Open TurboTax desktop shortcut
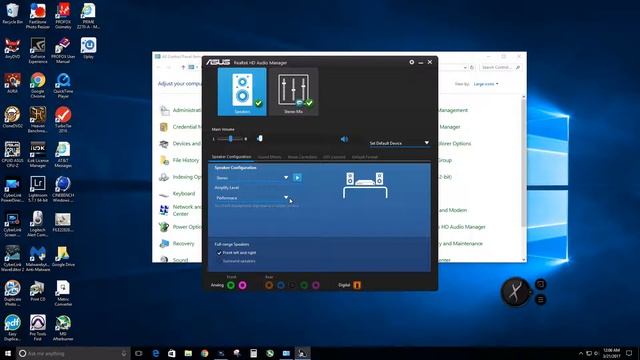 [x=63, y=120]
